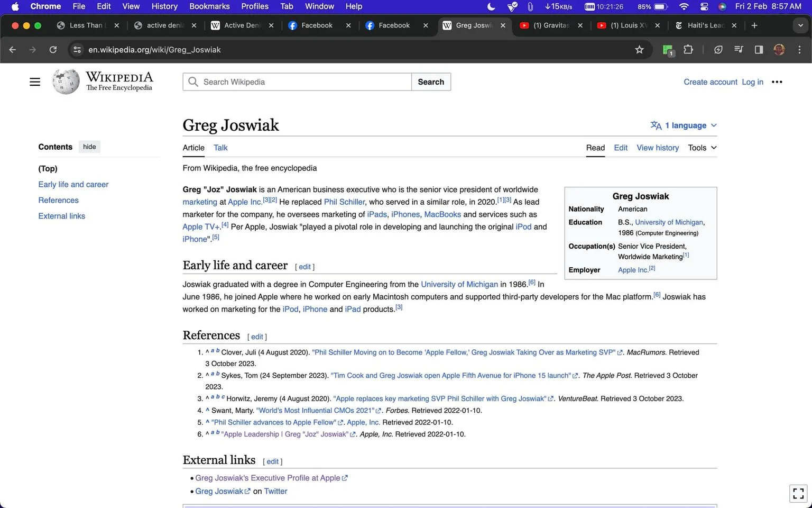Open the Bookmarks menu in menu bar
The height and width of the screenshot is (508, 812).
[209, 6]
